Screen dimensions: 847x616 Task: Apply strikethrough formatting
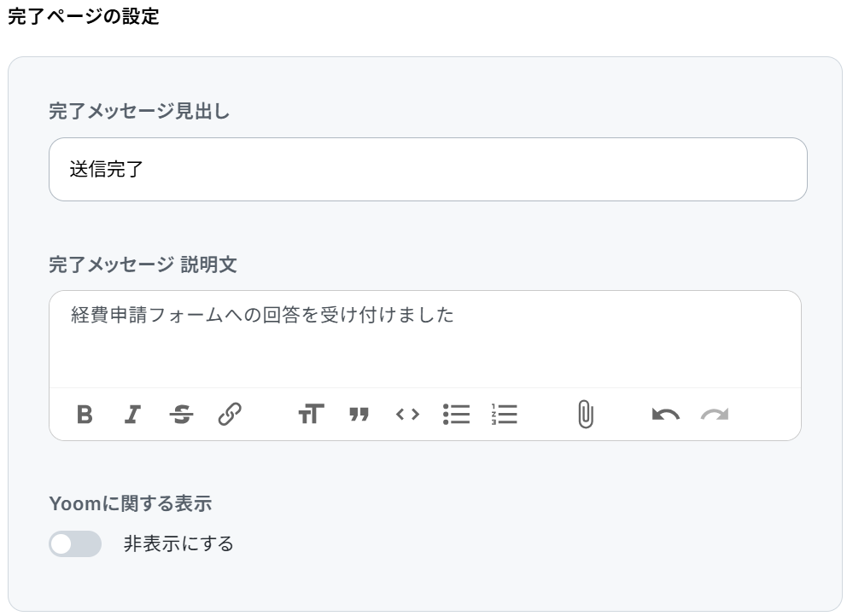[181, 415]
